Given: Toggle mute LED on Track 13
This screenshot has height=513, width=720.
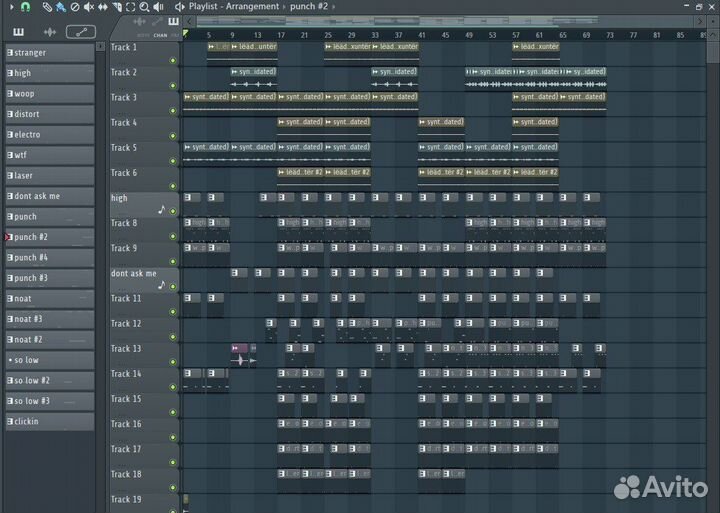Looking at the screenshot, I should click(x=173, y=362).
